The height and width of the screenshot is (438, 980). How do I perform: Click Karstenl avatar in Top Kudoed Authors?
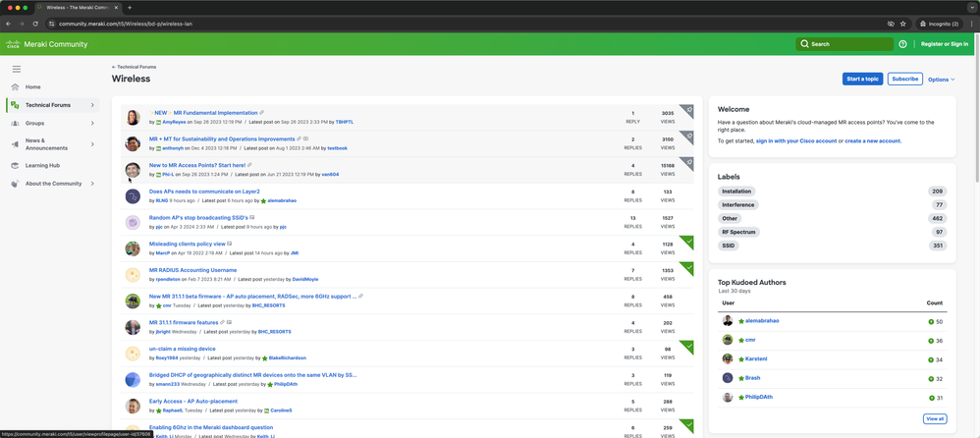point(728,358)
